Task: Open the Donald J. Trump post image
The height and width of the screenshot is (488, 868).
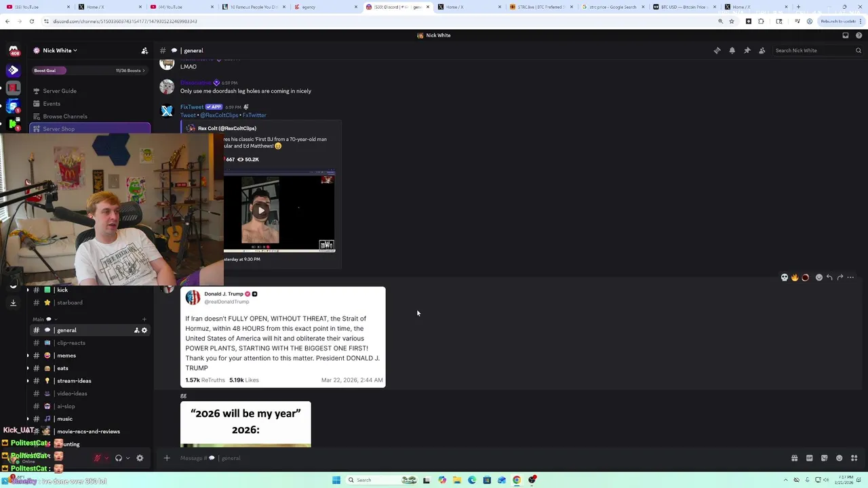Action: [x=283, y=337]
